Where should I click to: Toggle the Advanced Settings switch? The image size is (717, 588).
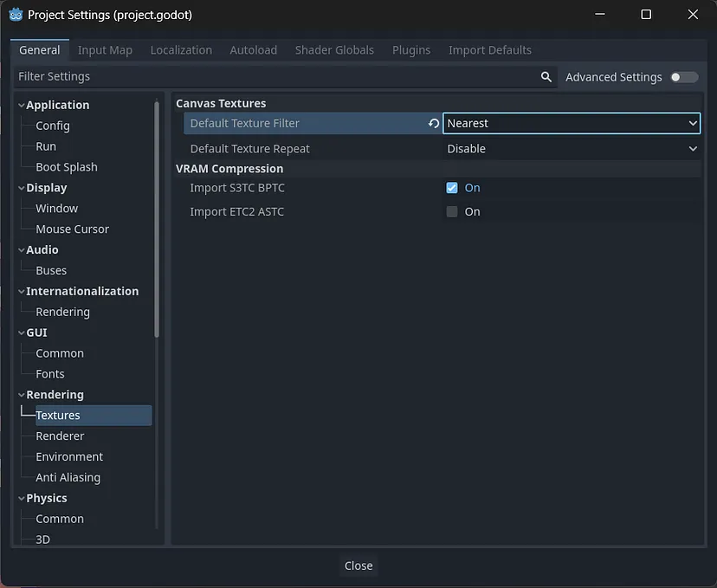point(684,77)
